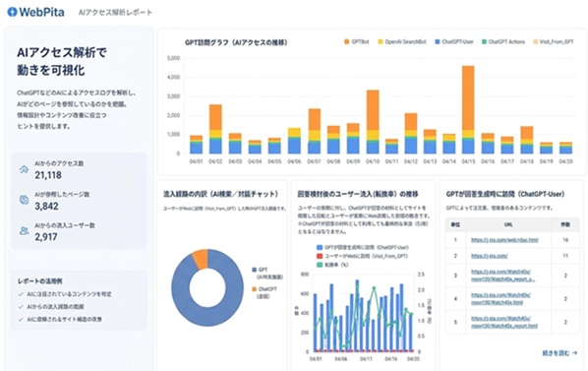The height and width of the screenshot is (371, 588).
Task: Click the 流入経路の内訳 panel title
Action: (x=221, y=194)
